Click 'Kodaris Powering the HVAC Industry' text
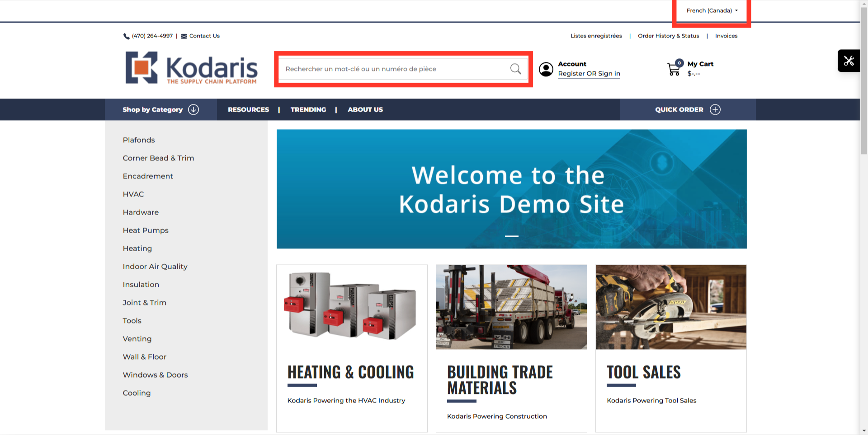868x435 pixels. (x=346, y=400)
